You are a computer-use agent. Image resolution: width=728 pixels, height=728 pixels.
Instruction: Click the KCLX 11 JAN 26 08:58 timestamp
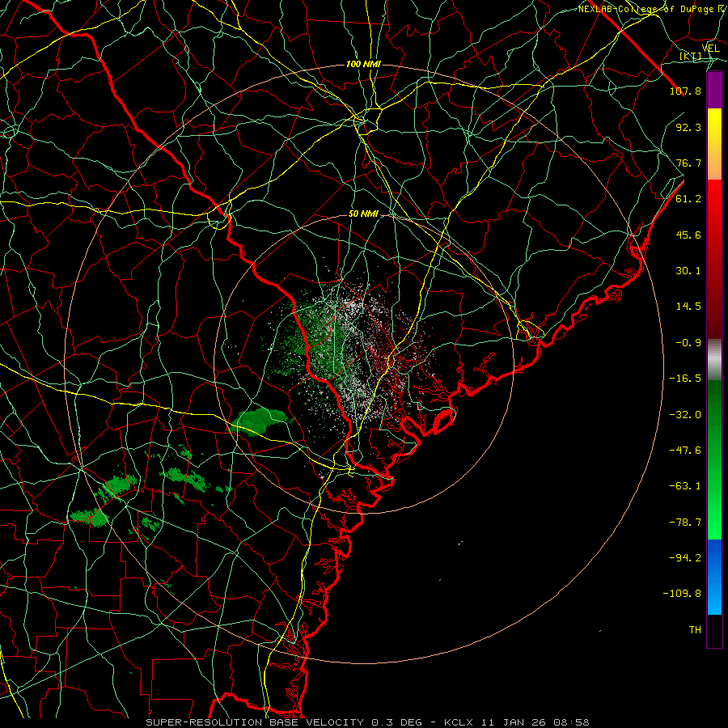[x=517, y=722]
